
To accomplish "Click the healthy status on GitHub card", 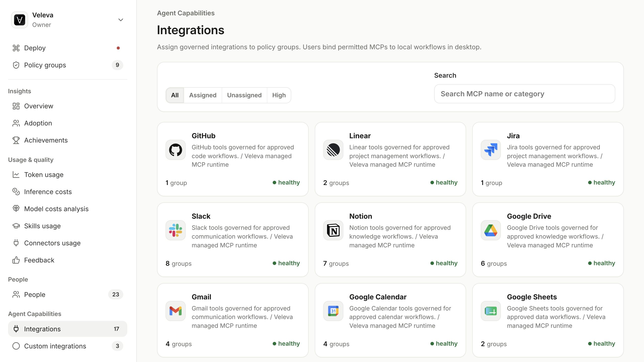I will click(286, 183).
